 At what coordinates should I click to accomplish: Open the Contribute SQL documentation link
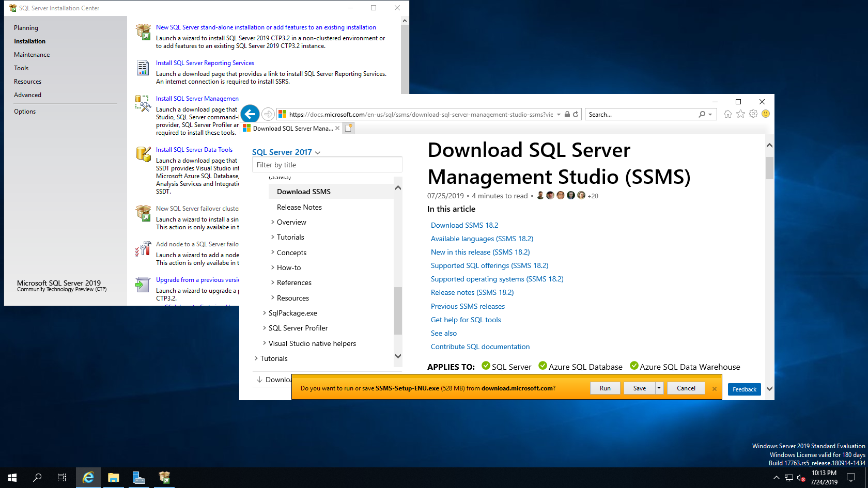[x=480, y=347]
